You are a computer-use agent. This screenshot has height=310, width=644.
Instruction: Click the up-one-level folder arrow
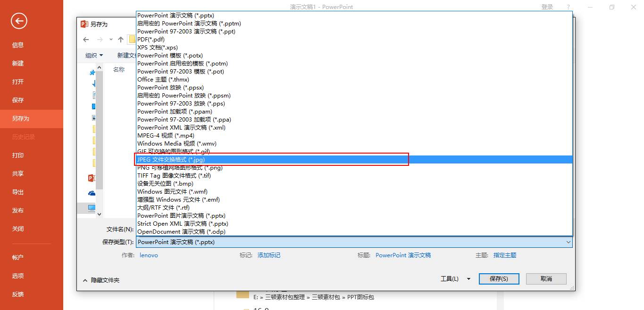click(x=120, y=39)
